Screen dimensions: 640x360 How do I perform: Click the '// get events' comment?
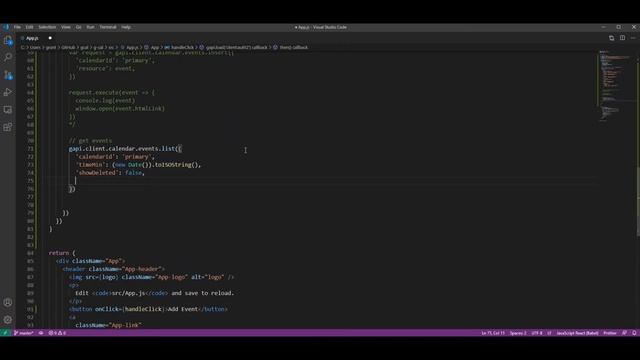click(x=90, y=140)
